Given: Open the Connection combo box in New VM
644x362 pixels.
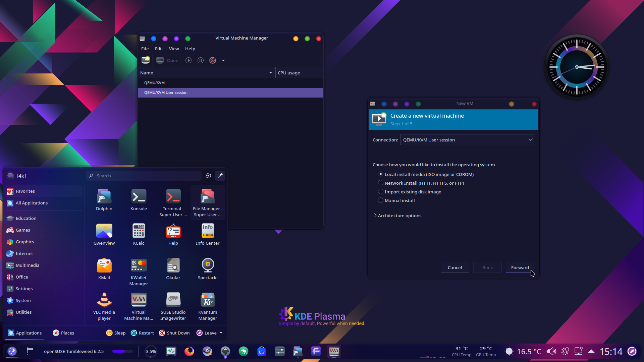Looking at the screenshot, I should click(467, 140).
